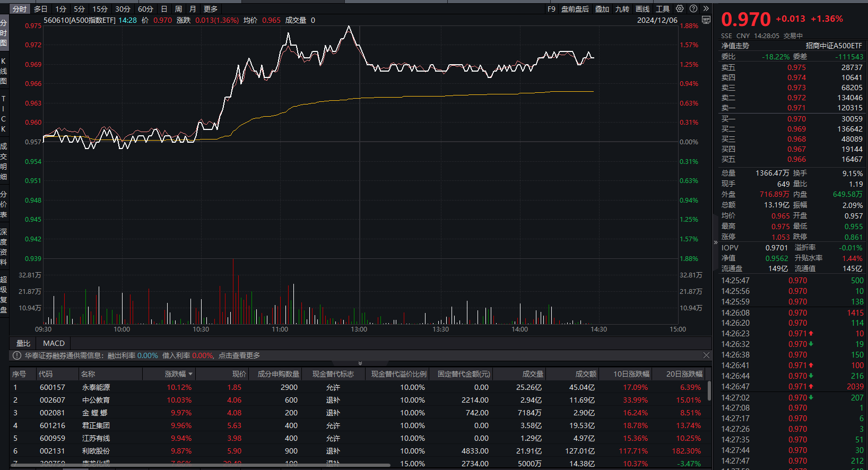The image size is (868, 470).
Task: Enable the 九转 indicator
Action: point(622,9)
